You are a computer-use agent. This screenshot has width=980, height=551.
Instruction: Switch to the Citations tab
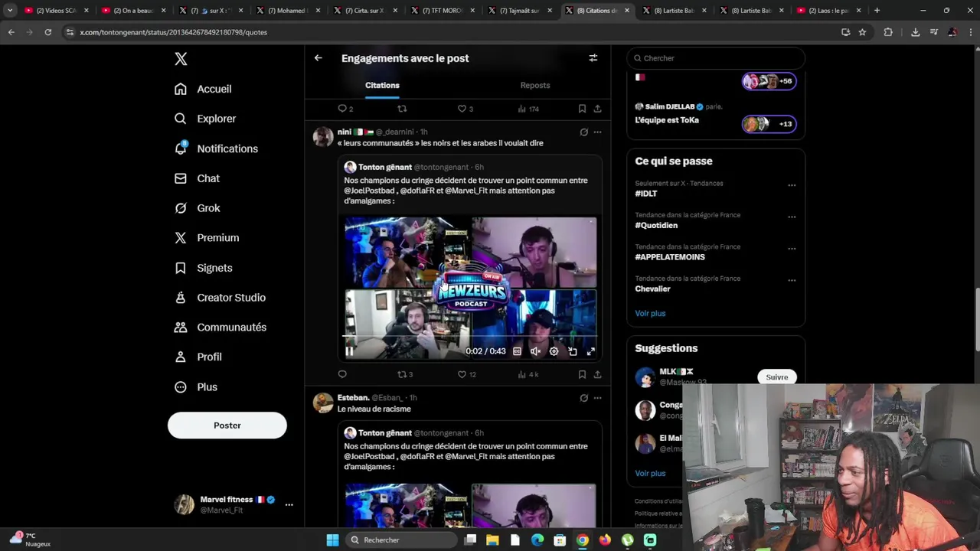[x=382, y=85]
